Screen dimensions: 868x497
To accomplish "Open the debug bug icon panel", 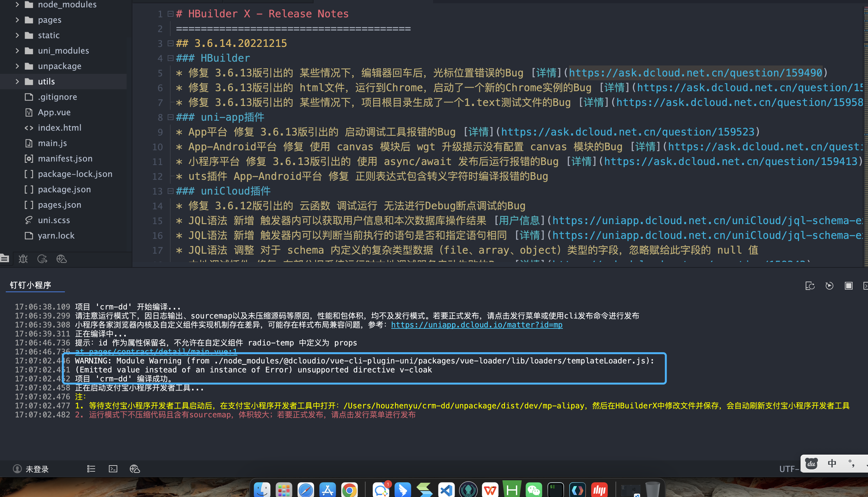I will coord(23,259).
